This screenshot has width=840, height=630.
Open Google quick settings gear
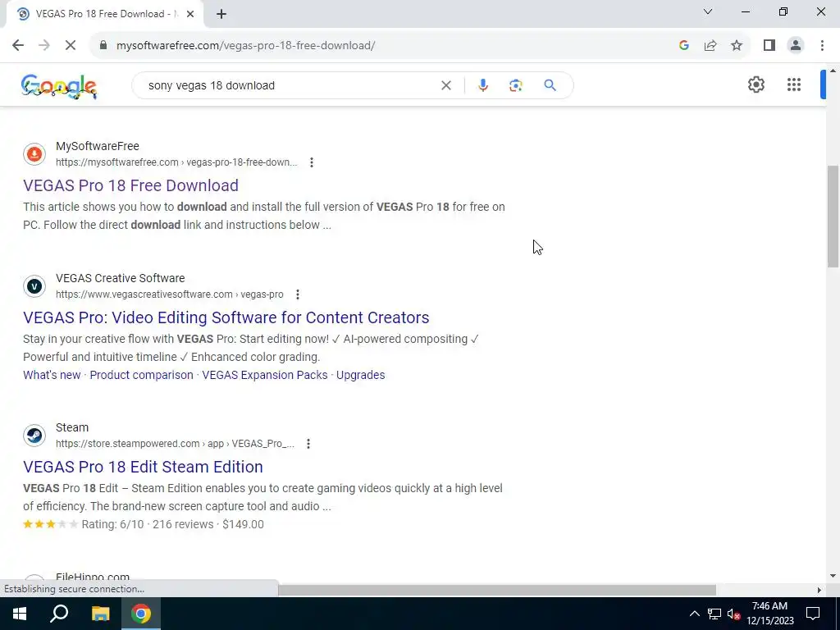[x=756, y=84]
